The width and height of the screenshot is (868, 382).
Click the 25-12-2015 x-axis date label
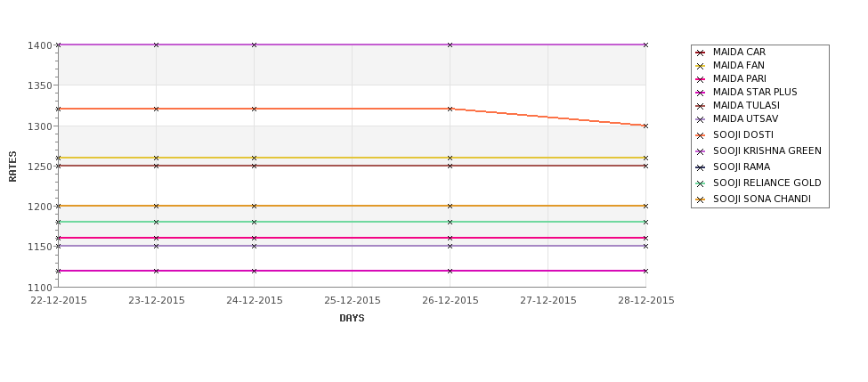pos(352,300)
